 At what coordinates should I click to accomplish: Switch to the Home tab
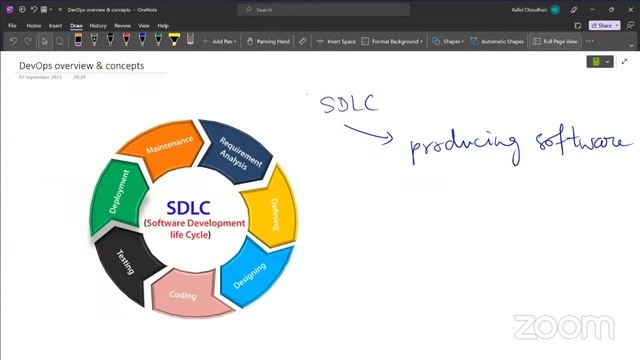tap(33, 26)
